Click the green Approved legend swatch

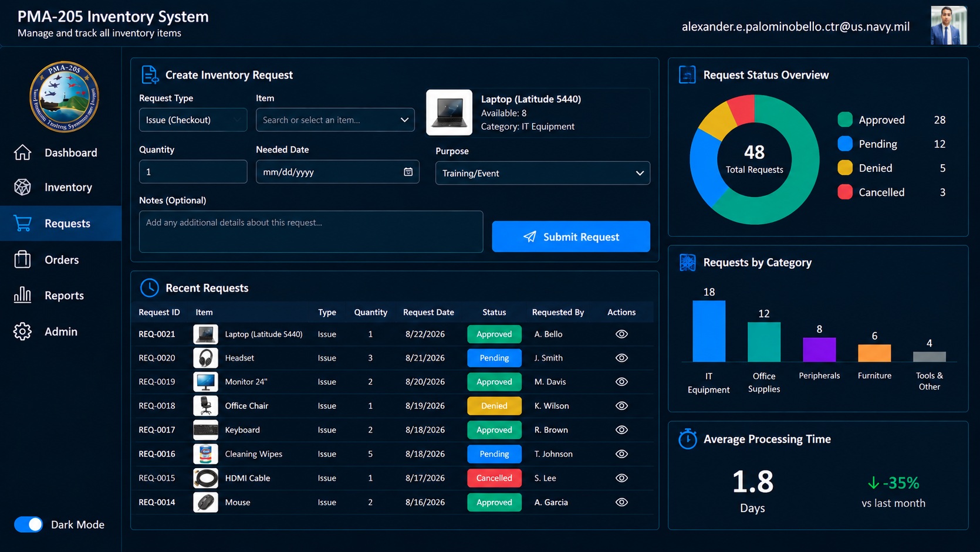[845, 120]
